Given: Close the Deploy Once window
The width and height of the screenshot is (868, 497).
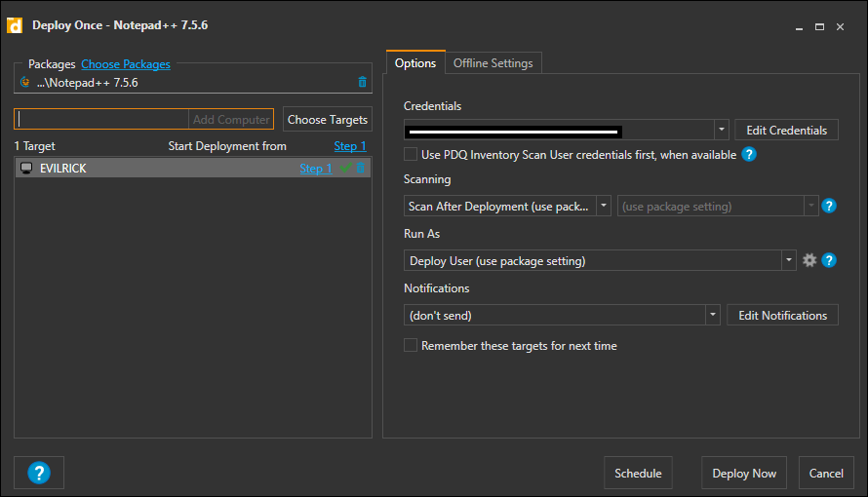Looking at the screenshot, I should (x=840, y=26).
